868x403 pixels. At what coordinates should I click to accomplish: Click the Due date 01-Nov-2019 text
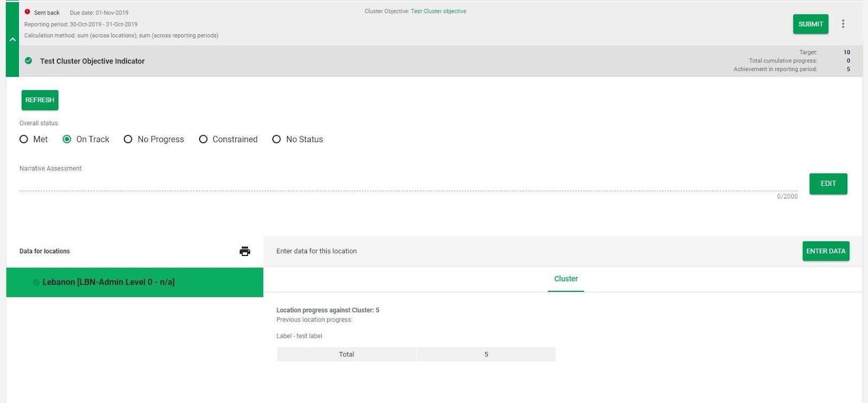click(x=99, y=12)
